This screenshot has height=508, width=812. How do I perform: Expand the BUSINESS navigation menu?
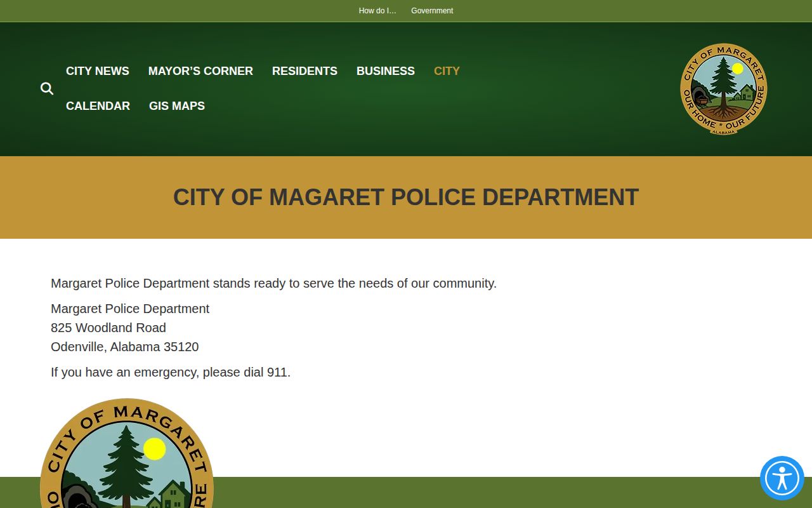point(386,71)
